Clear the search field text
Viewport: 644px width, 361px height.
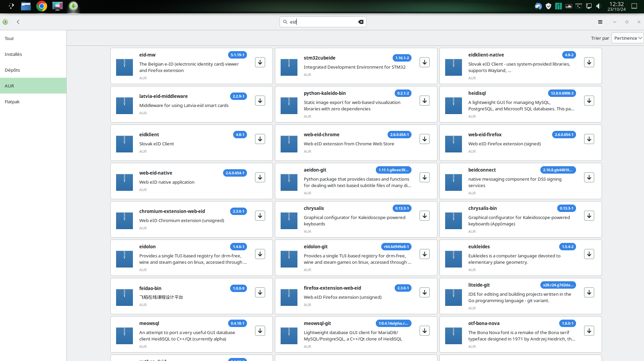click(x=361, y=22)
